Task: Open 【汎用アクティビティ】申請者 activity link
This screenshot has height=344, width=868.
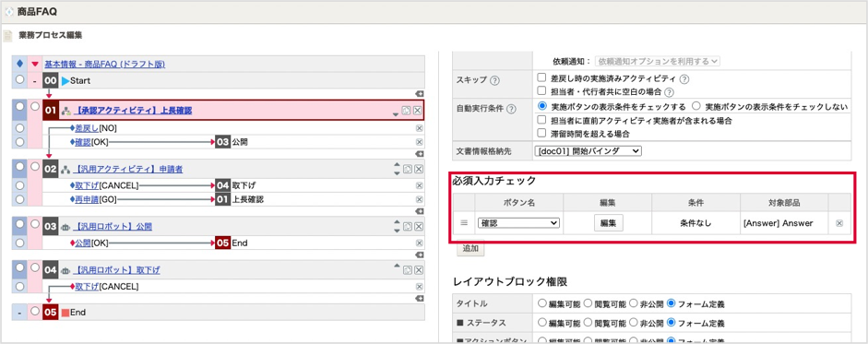Action: pyautogui.click(x=128, y=170)
